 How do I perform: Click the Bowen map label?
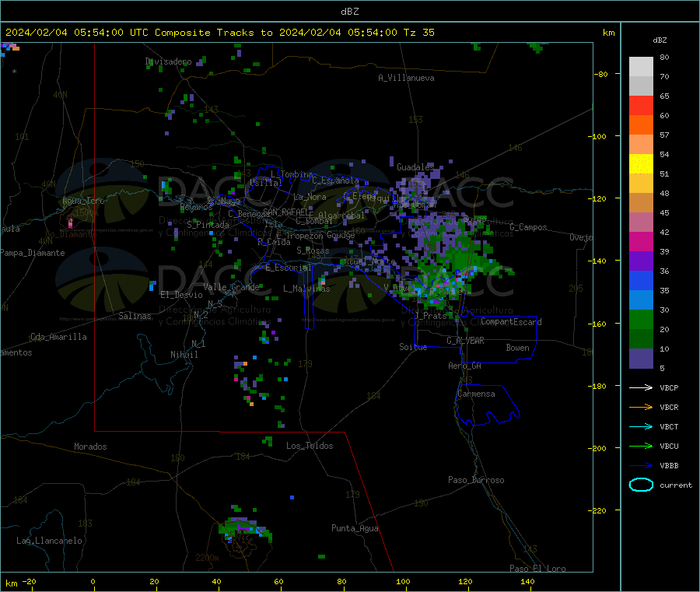(517, 348)
